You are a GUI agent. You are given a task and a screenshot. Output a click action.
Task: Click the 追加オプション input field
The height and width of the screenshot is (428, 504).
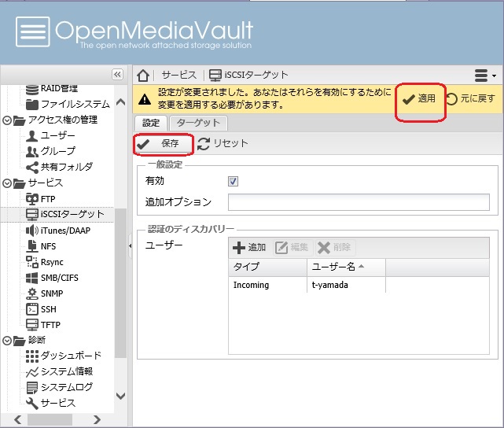pyautogui.click(x=359, y=202)
